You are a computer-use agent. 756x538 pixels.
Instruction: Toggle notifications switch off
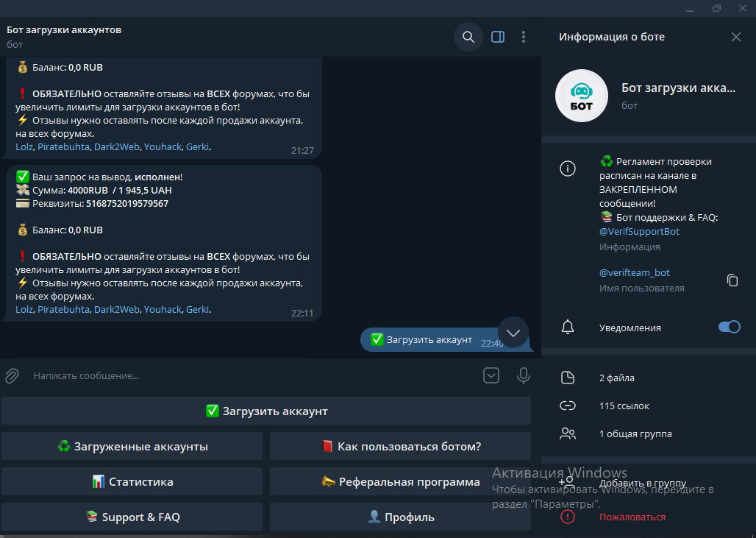pos(729,328)
